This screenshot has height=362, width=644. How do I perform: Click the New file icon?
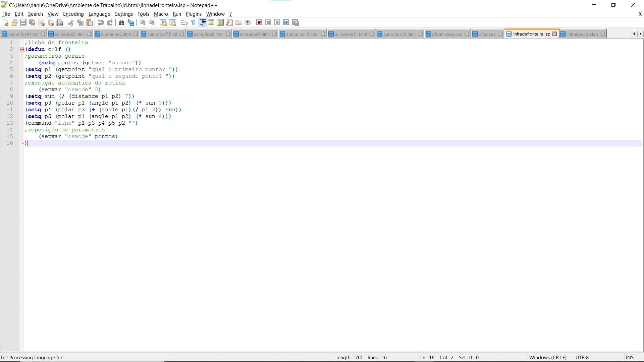click(5, 22)
